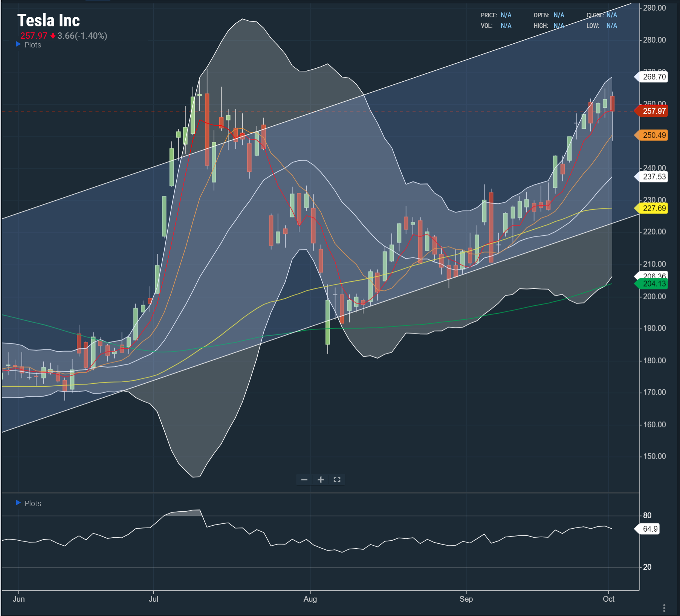Click the white 268.70 upper band tag
Image resolution: width=680 pixels, height=616 pixels.
653,77
